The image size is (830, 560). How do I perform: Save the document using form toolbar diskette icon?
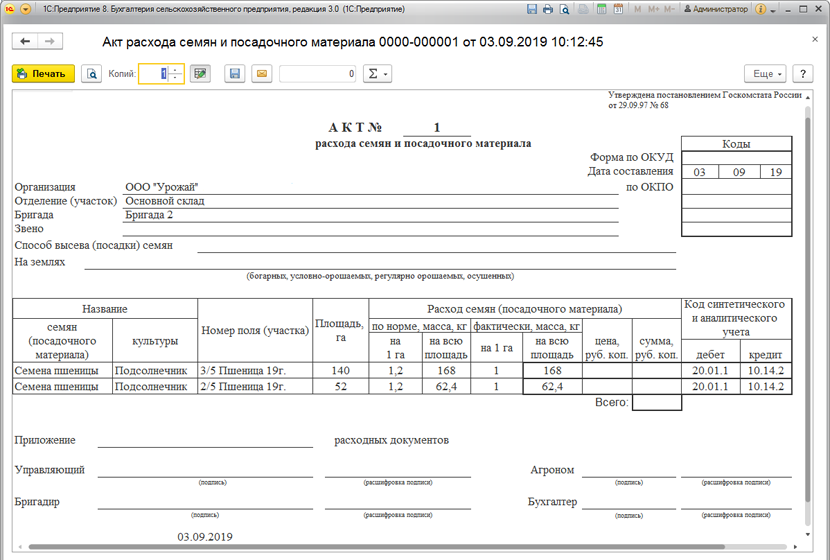[234, 74]
